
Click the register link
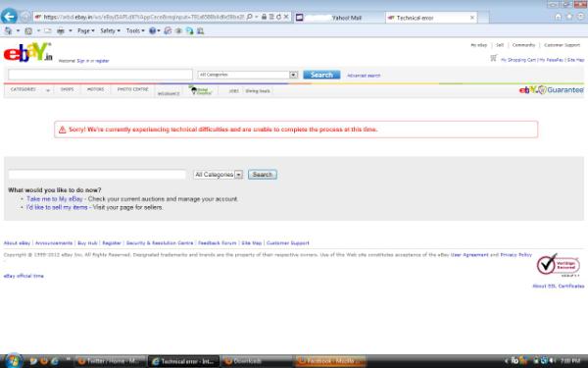click(102, 61)
